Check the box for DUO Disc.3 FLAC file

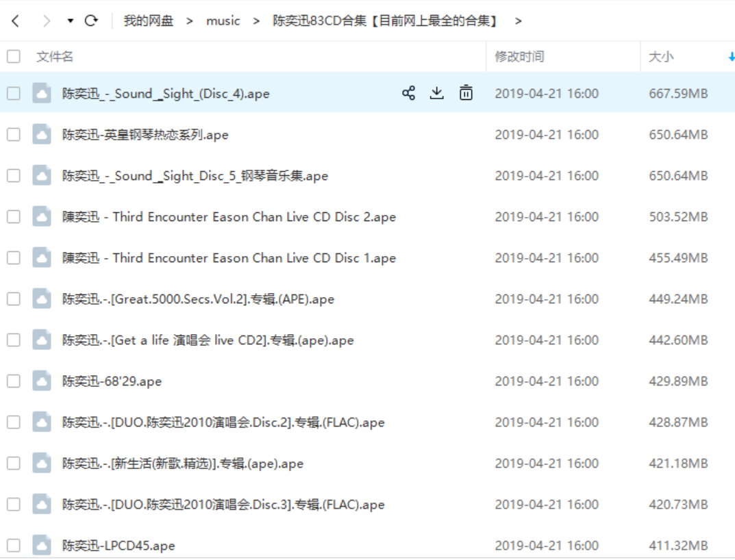14,505
